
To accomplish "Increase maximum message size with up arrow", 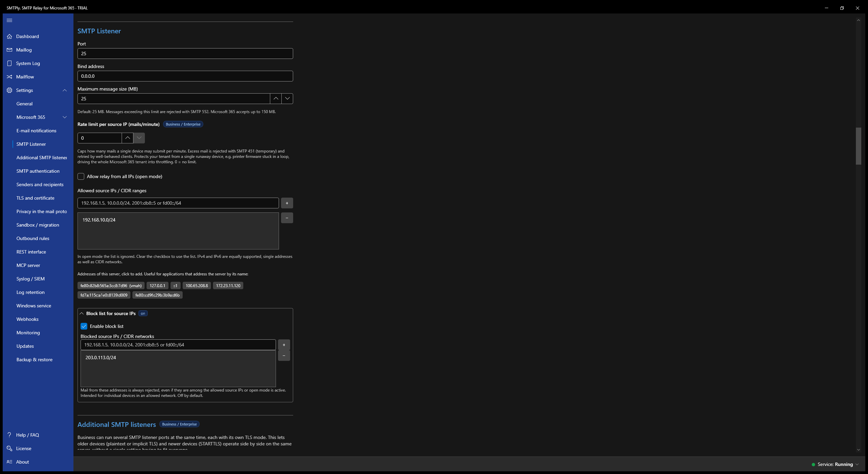I will coord(276,99).
